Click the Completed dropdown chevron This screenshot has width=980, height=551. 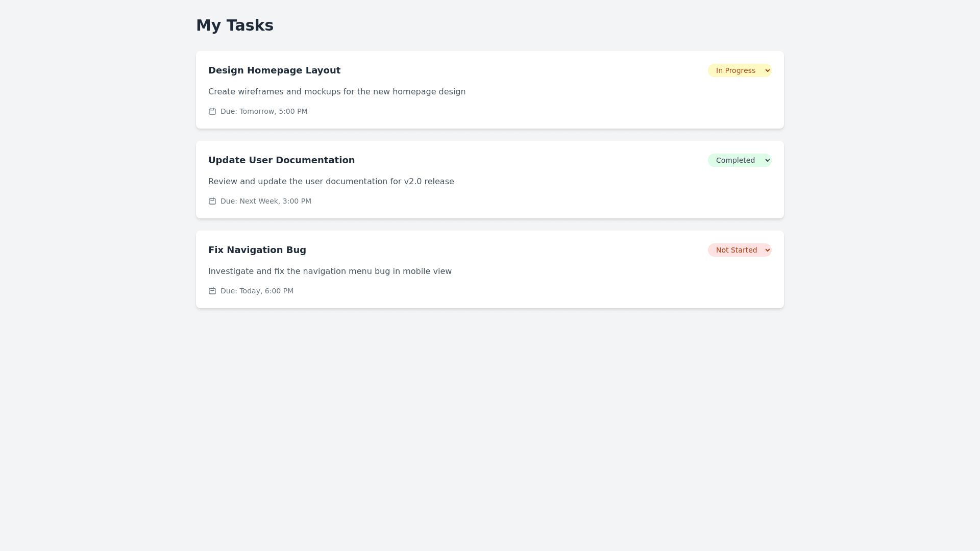coord(767,161)
